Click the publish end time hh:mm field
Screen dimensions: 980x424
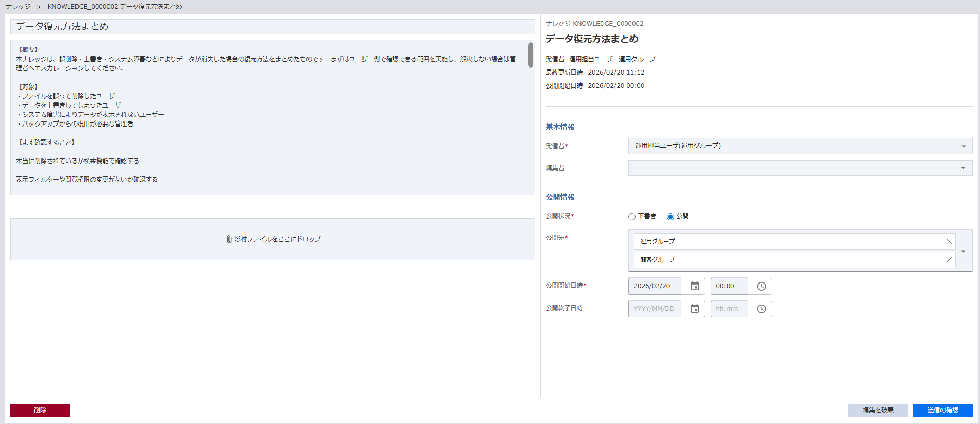[x=729, y=309]
